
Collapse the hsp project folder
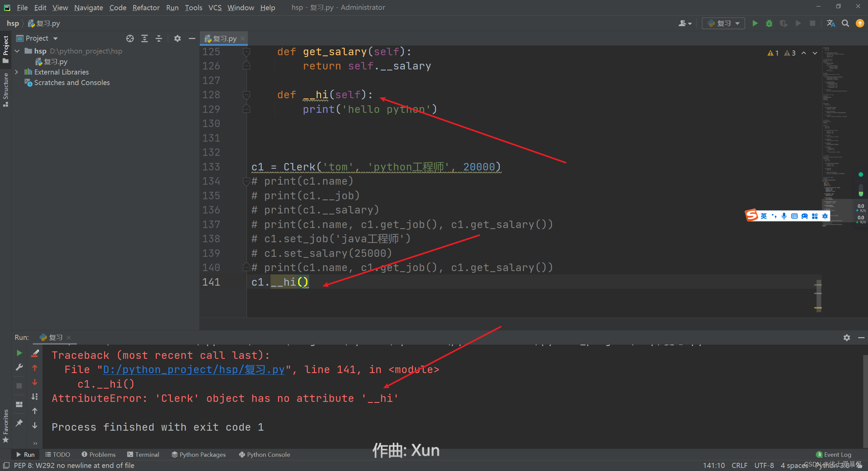[x=17, y=51]
